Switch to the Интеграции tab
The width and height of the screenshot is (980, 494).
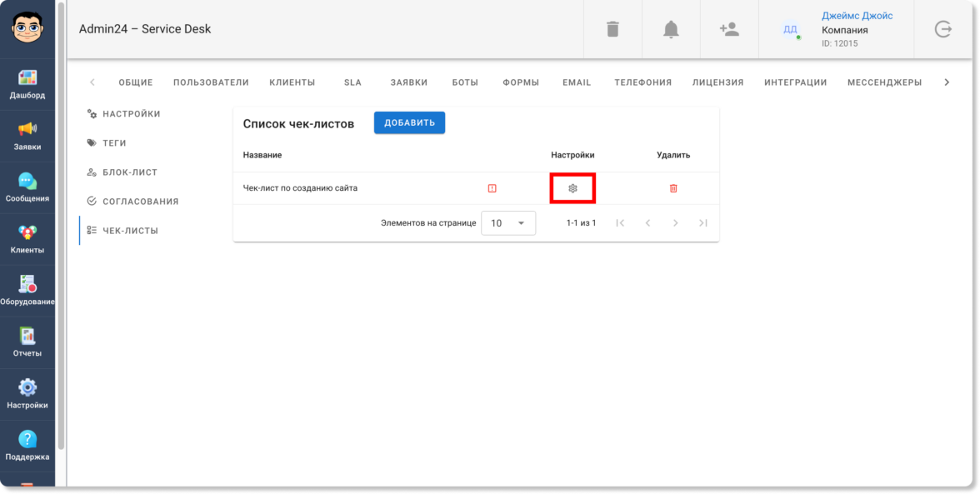(795, 82)
